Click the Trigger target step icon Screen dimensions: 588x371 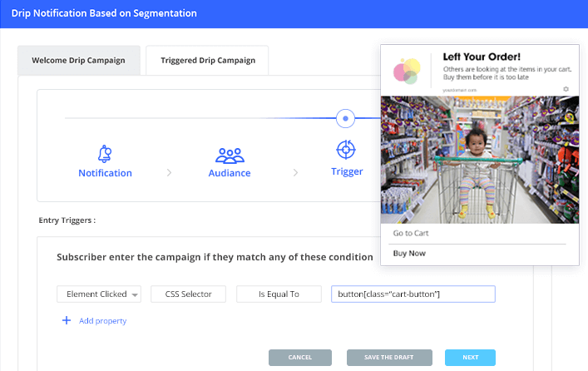(x=346, y=150)
